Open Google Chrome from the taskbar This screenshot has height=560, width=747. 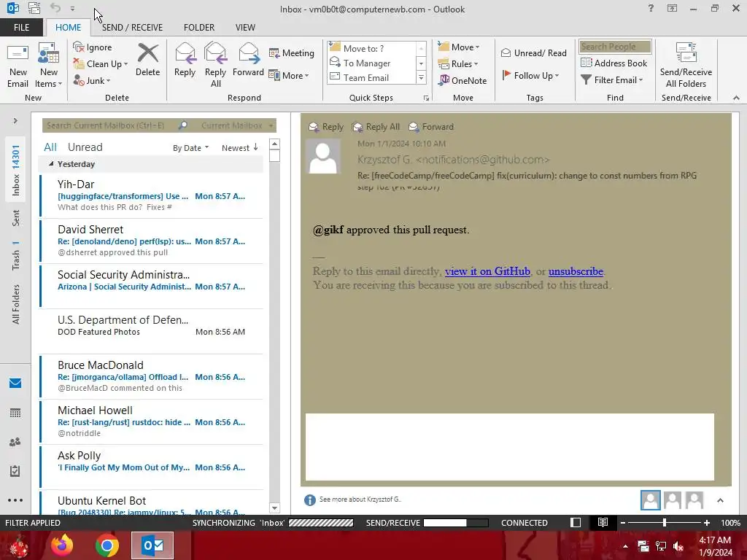point(107,545)
